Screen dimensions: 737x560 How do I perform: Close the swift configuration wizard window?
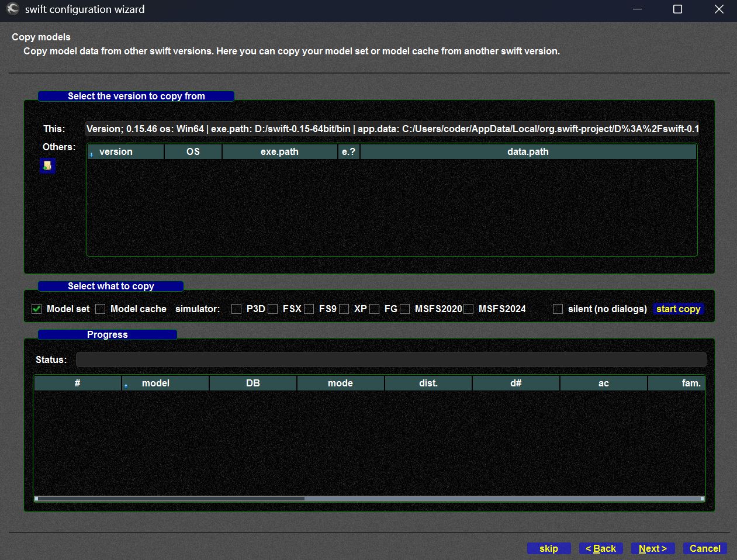719,9
